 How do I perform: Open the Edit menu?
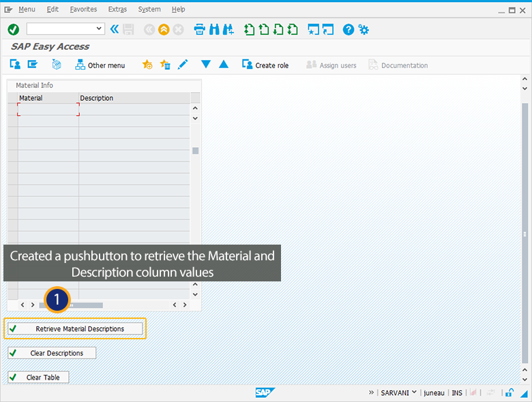53,10
